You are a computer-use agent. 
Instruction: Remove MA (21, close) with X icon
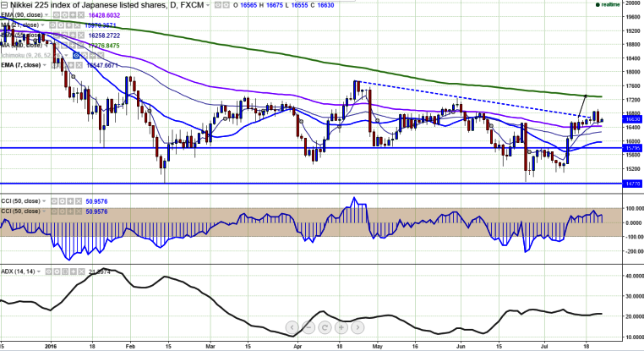coord(77,25)
